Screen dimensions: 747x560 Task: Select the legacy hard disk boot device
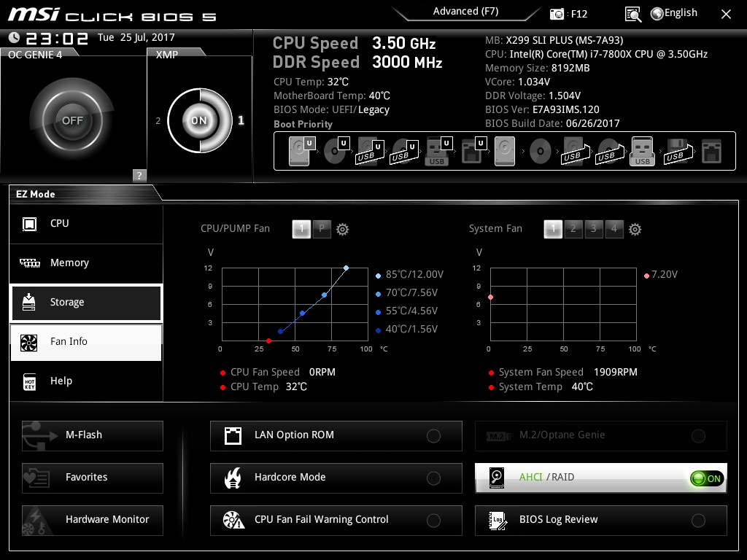[505, 151]
